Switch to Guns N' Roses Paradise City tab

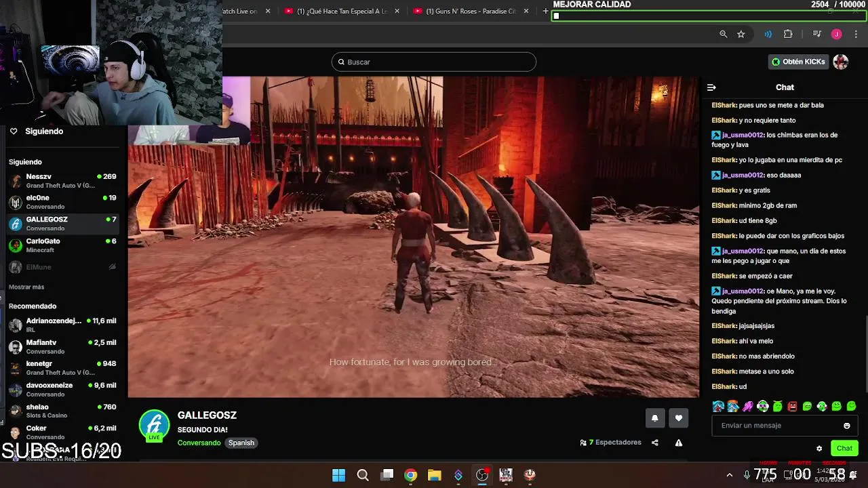471,11
